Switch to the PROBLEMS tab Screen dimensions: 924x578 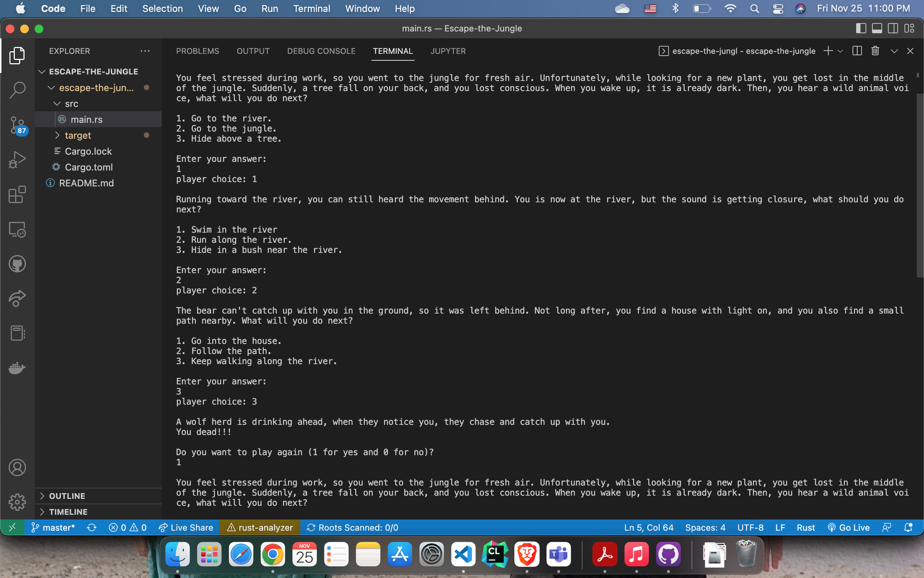pyautogui.click(x=197, y=51)
